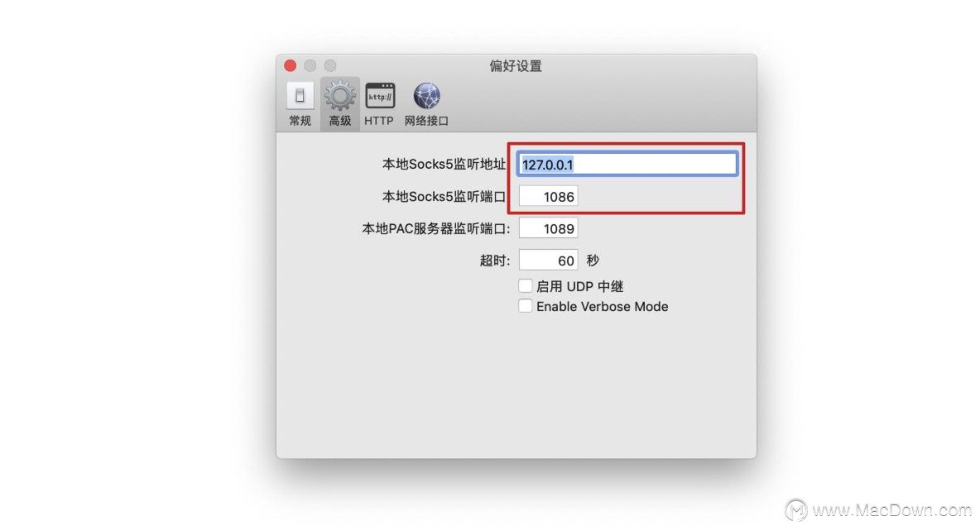Viewport: 980px width, 526px height.
Task: Switch to the 常规 tab label
Action: tap(300, 121)
